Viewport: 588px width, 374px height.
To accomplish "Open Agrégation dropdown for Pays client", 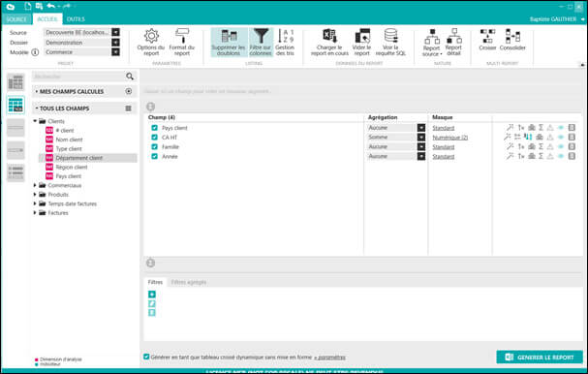I will coord(421,128).
